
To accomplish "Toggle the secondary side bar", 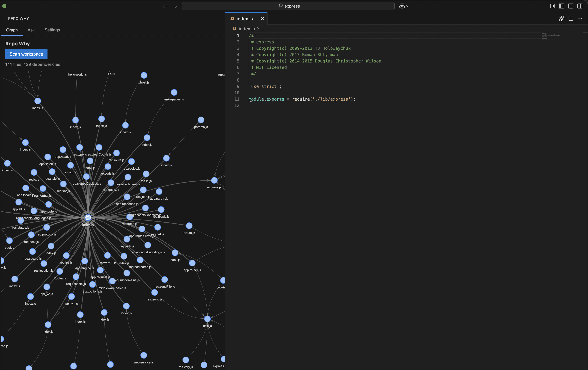I will click(x=580, y=6).
